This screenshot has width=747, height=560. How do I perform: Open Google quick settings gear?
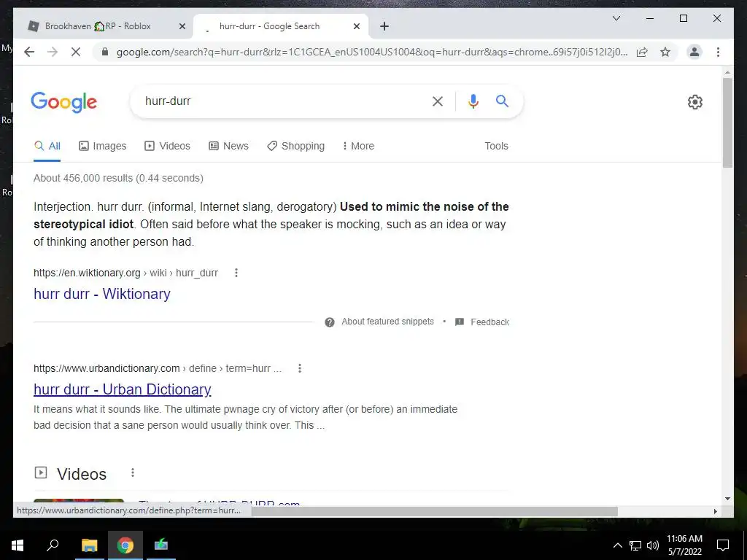click(x=695, y=102)
